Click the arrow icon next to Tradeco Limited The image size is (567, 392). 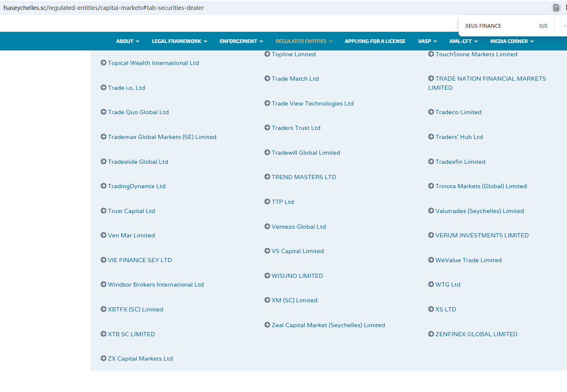coord(431,112)
